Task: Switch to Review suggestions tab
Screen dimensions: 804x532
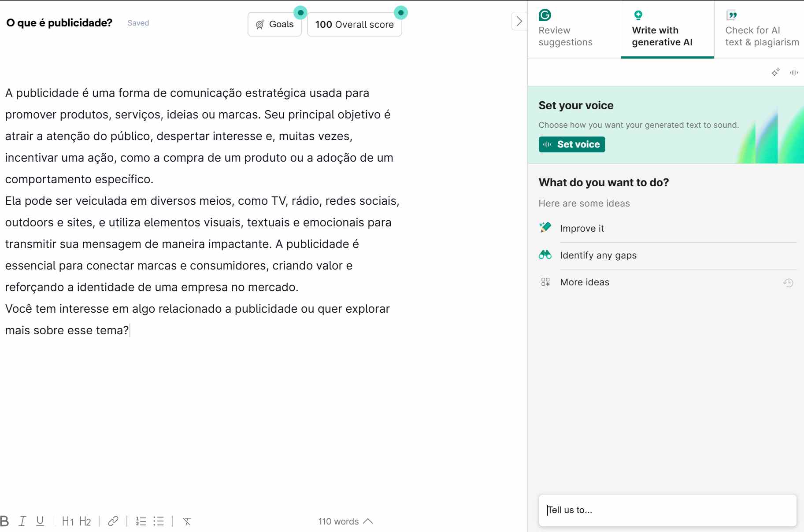Action: coord(574,30)
